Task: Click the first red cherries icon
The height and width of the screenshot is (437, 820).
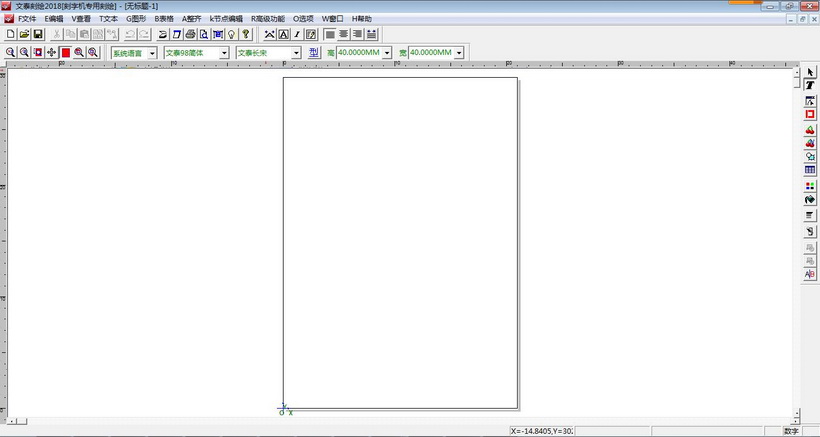Action: click(x=810, y=130)
